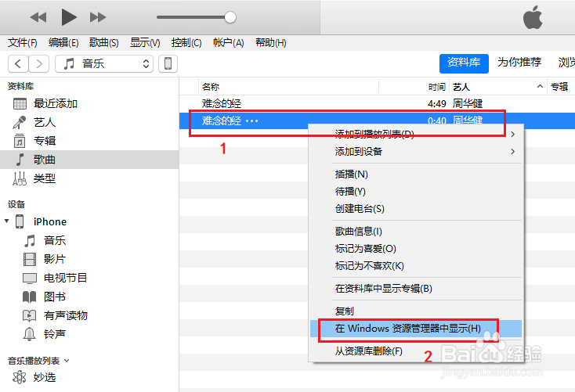Choose 待播(Y) from context menu
The height and width of the screenshot is (392, 575).
[417, 191]
